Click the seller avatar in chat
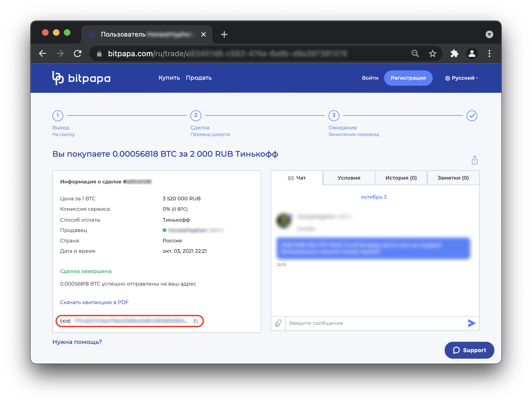This screenshot has width=532, height=404. point(284,221)
